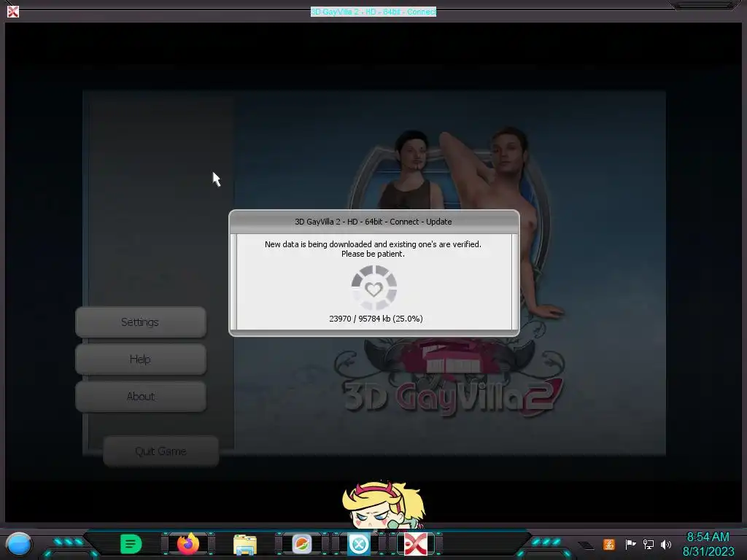Screen dimensions: 747x560
Task: Select the red X game icon in taskbar
Action: 416,544
